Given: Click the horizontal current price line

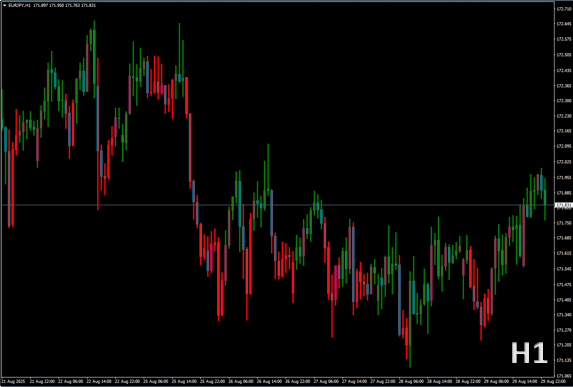Looking at the screenshot, I should click(x=278, y=205).
